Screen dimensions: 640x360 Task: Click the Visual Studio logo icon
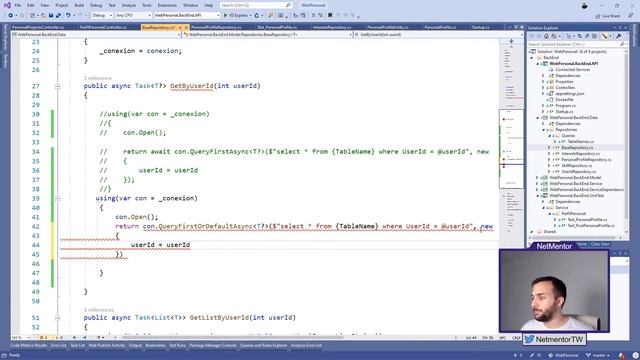pyautogui.click(x=7, y=5)
